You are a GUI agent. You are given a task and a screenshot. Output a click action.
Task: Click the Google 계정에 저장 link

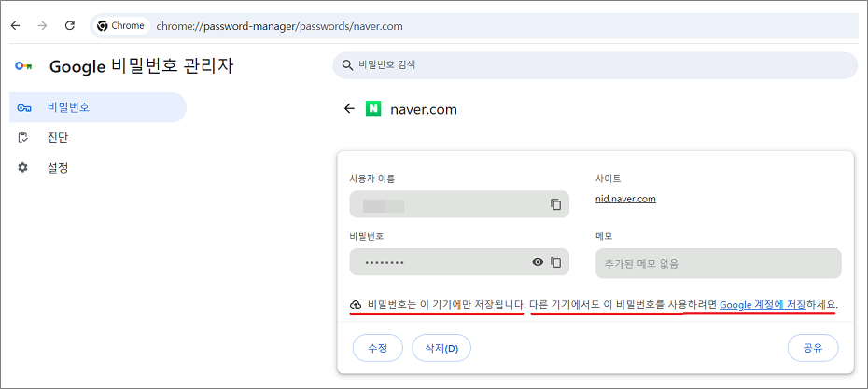click(763, 305)
